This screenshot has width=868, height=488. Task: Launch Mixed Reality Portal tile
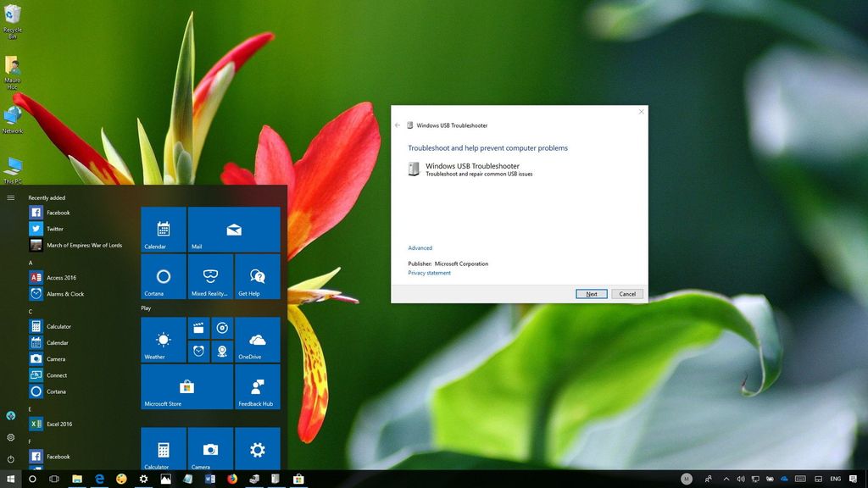click(209, 276)
